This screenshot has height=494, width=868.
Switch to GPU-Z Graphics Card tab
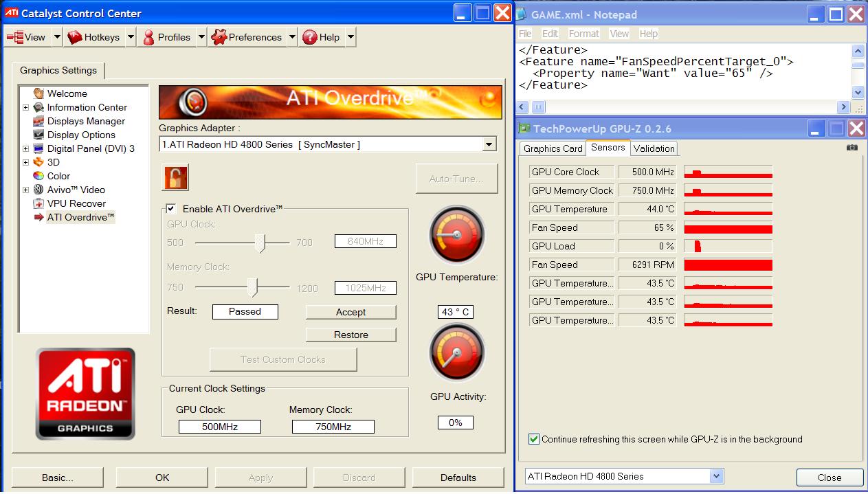(x=553, y=148)
